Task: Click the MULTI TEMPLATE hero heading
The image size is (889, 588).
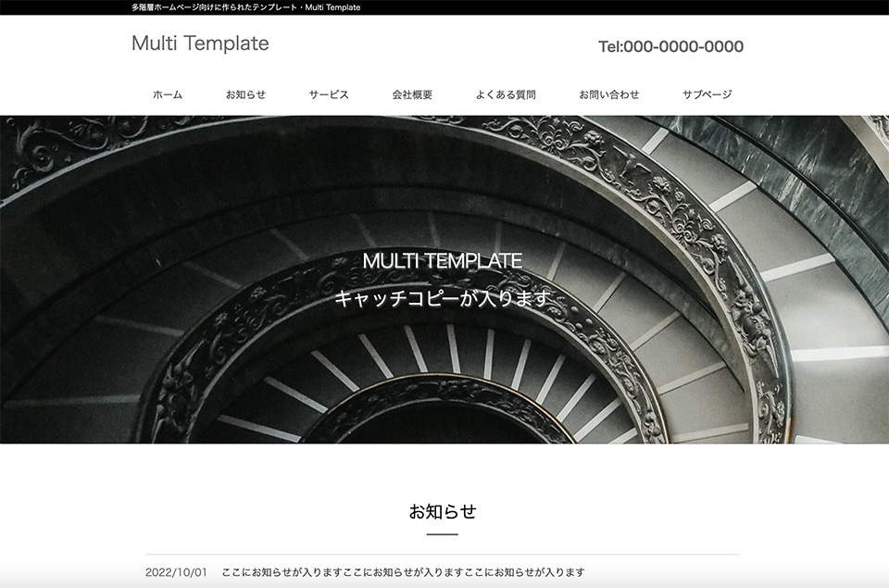Action: 443,261
